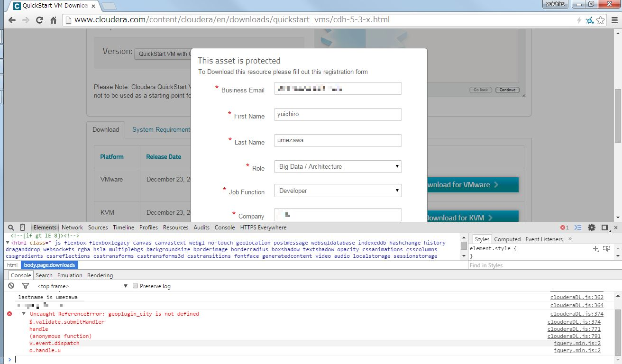Click the red error count indicator
The image size is (622, 364).
click(x=565, y=227)
